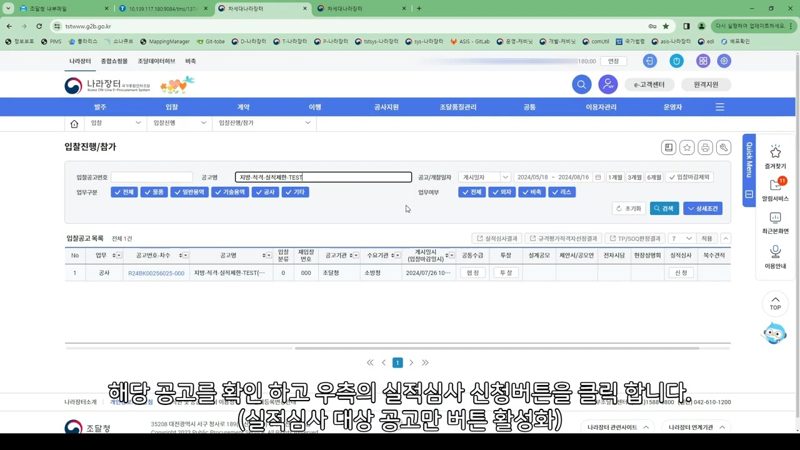Click the browser bookmark star in address bar
800x450 pixels.
665,26
